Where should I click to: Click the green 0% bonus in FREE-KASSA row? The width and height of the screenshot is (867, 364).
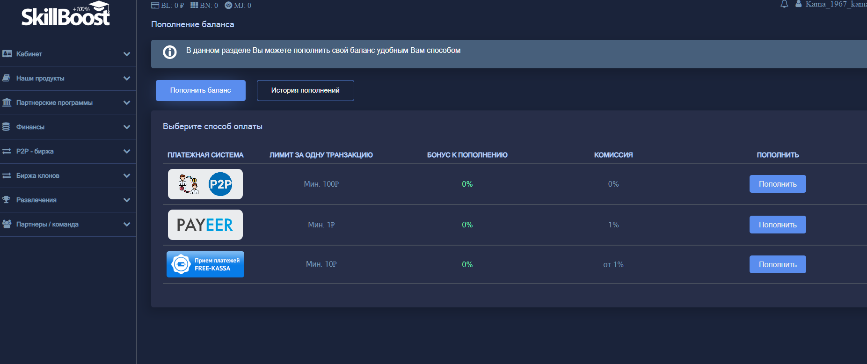click(467, 264)
